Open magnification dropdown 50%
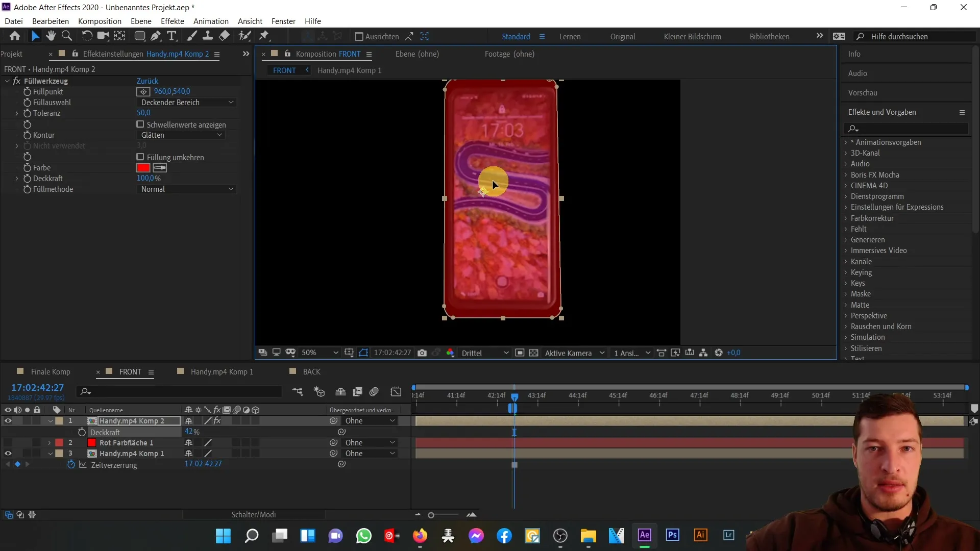 320,353
